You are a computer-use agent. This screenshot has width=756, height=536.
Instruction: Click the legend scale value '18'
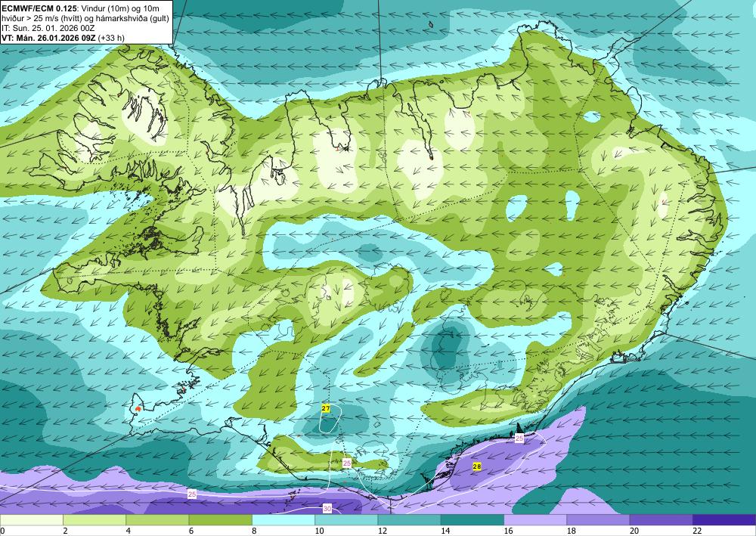tap(572, 531)
